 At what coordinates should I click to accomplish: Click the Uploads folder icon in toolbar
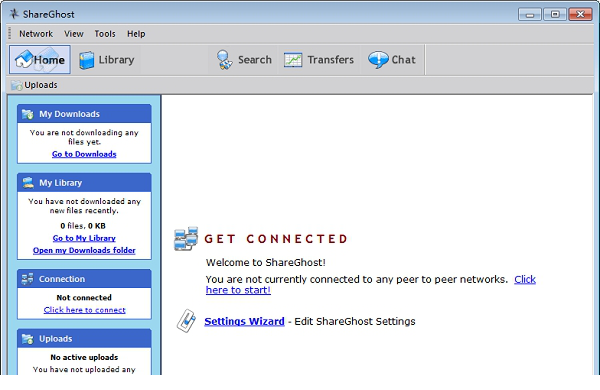tap(16, 85)
